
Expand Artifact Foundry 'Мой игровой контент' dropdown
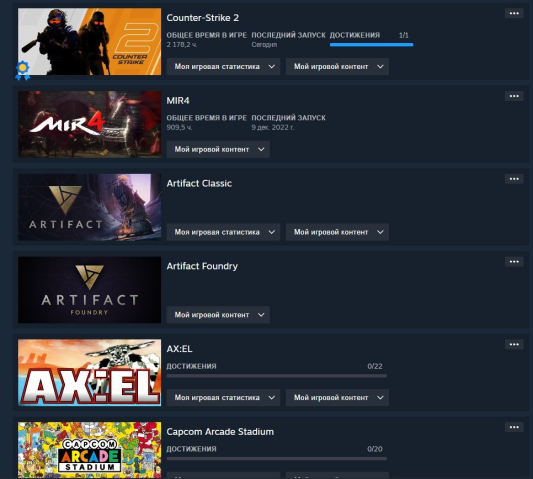218,315
